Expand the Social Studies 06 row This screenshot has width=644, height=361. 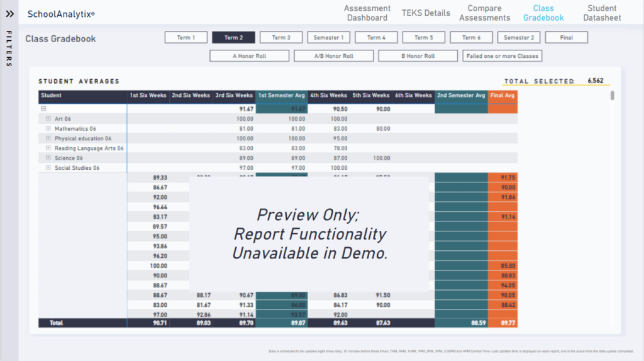[x=48, y=168]
